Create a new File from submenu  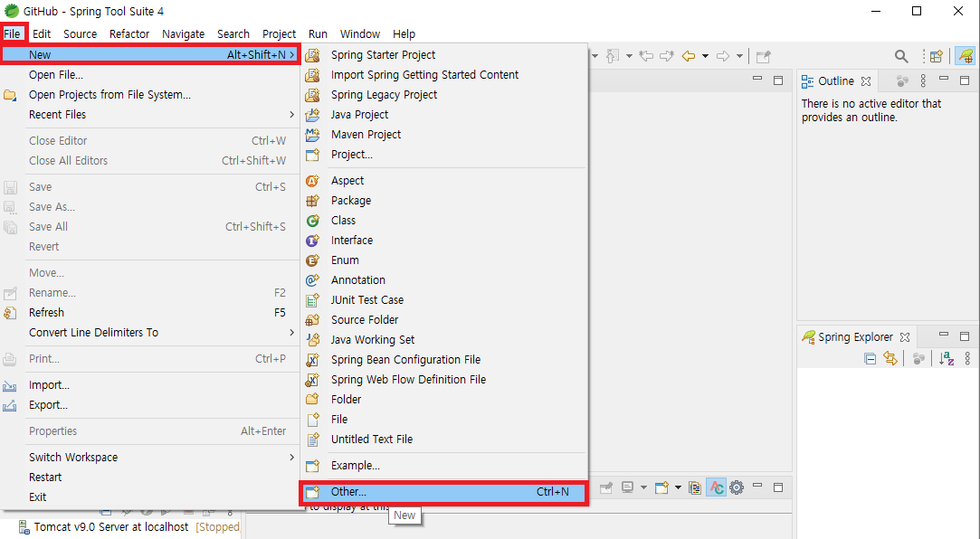(x=443, y=420)
